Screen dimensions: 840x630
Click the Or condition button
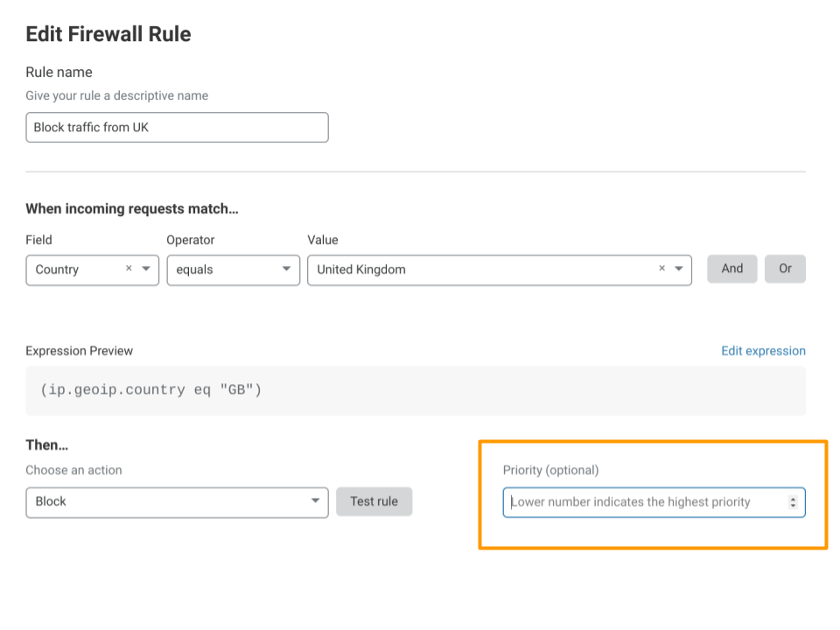(785, 269)
